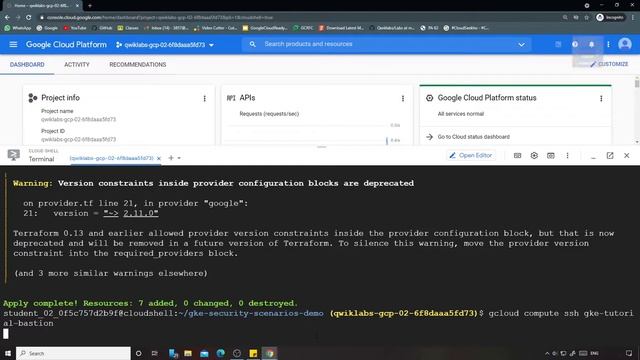
Task: Expand the search bar chevron arrow
Action: click(x=521, y=44)
